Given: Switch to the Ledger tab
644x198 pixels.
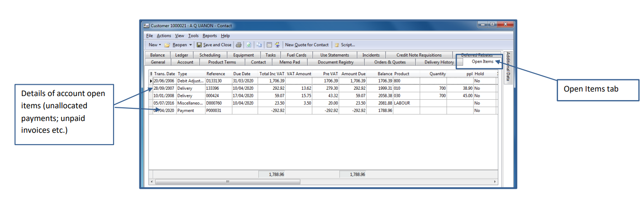Looking at the screenshot, I should tap(181, 55).
